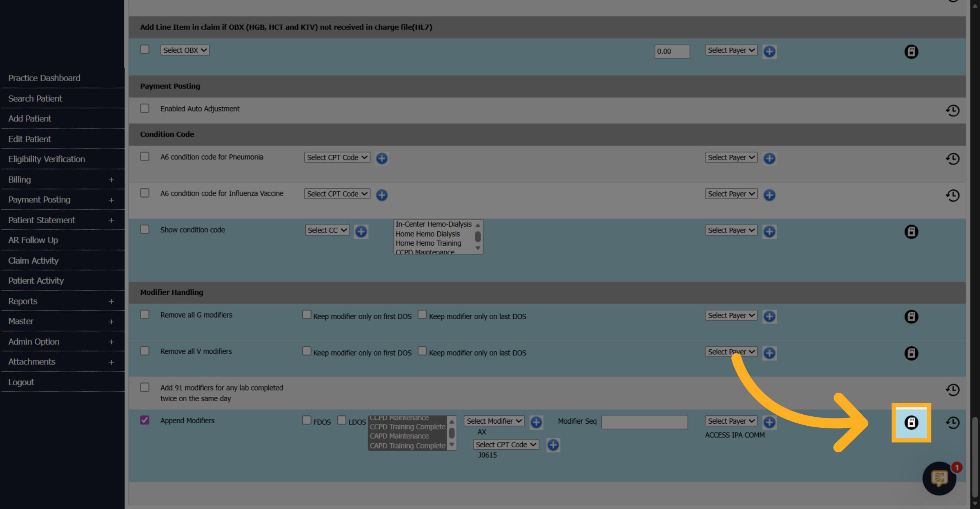Uncheck the Append Modifiers checkbox
The image size is (980, 509).
[145, 420]
